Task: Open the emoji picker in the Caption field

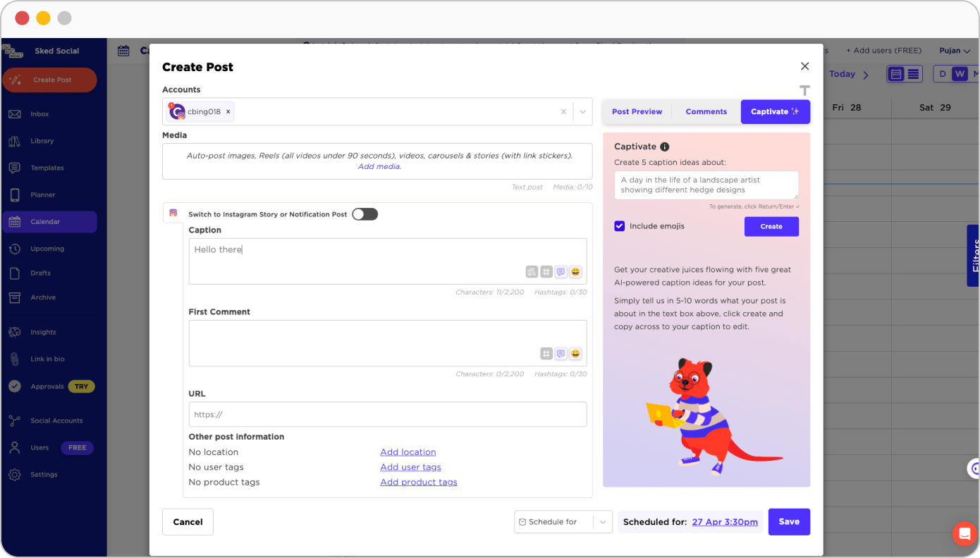Action: [575, 271]
